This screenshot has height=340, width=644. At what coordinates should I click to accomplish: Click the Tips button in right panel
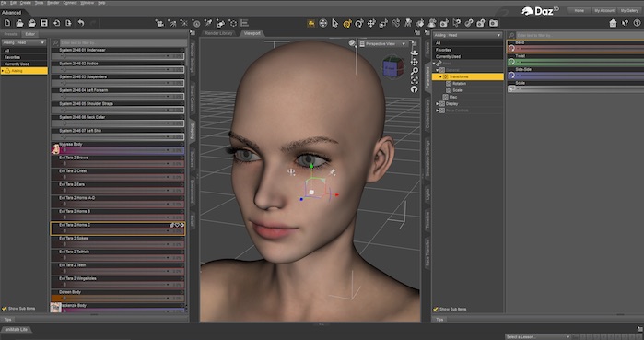click(x=439, y=319)
